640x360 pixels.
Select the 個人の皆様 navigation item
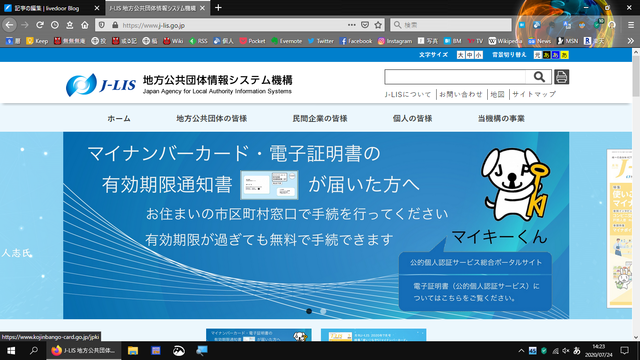coord(412,118)
